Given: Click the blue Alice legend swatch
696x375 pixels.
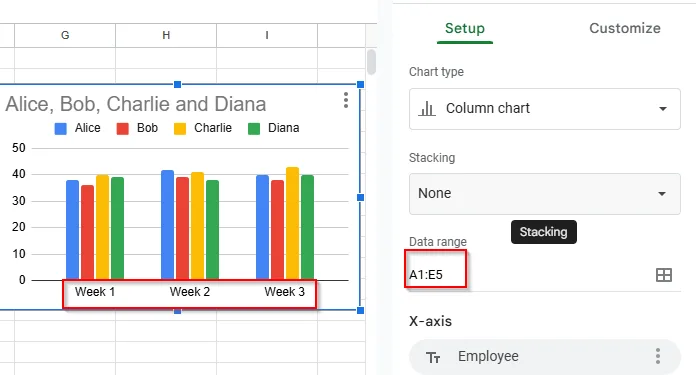Looking at the screenshot, I should point(60,129).
